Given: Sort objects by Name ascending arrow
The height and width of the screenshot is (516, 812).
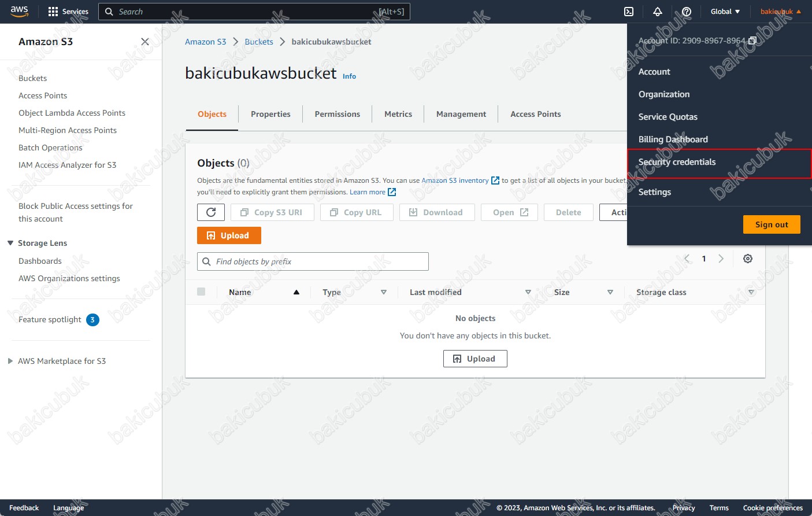Looking at the screenshot, I should pos(296,292).
